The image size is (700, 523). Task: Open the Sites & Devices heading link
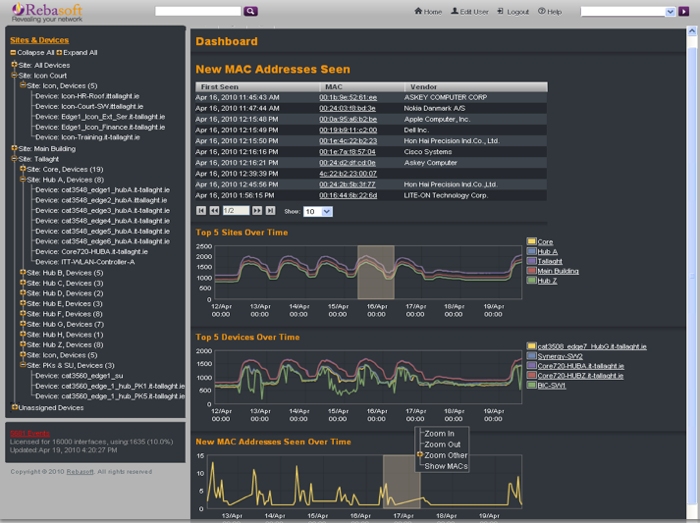click(39, 40)
